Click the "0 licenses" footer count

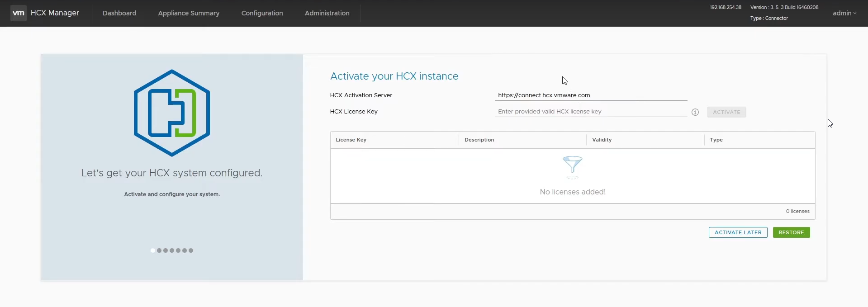click(797, 211)
